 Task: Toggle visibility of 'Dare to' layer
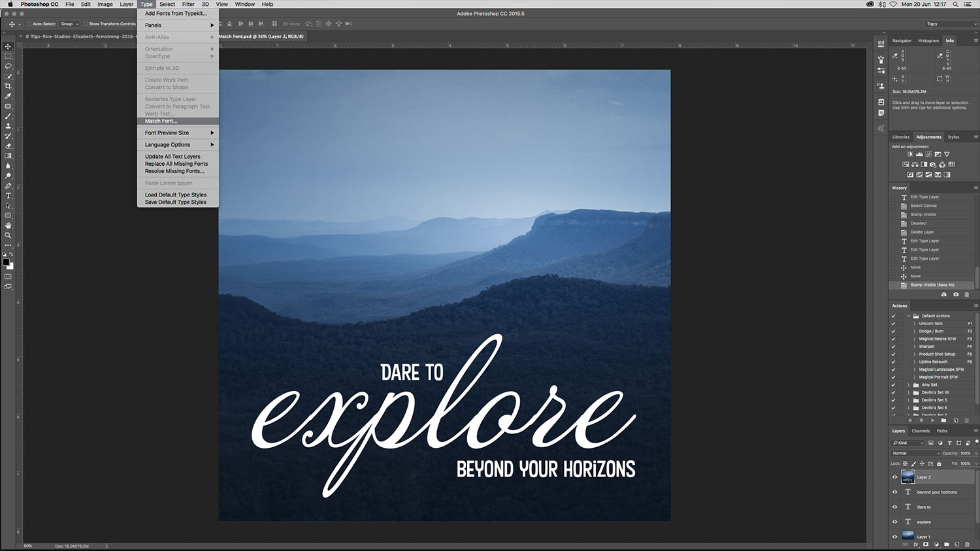[x=895, y=507]
